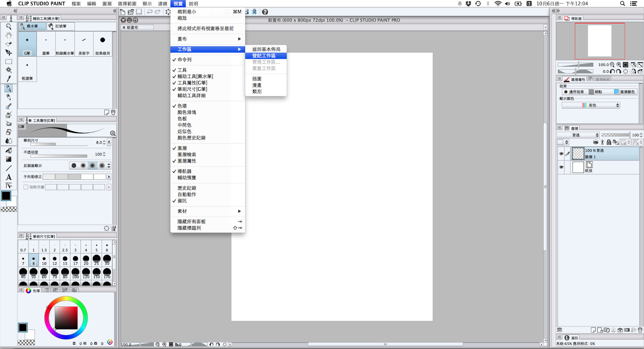
Task: Select brush size 10 preset
Action: (44, 260)
